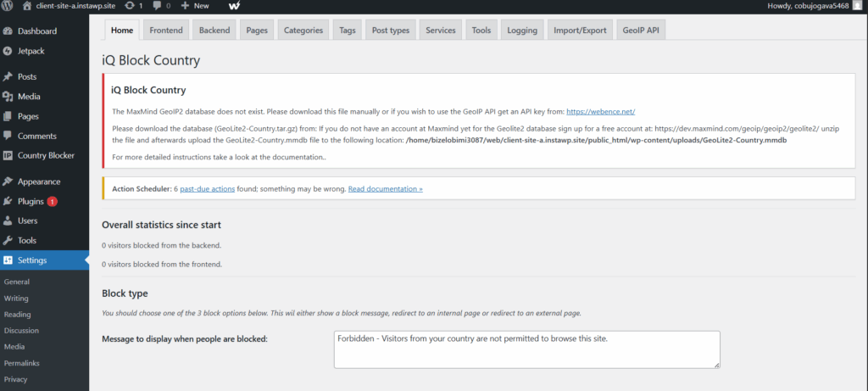Image resolution: width=868 pixels, height=391 pixels.
Task: Open the Writing settings submenu
Action: coord(16,299)
